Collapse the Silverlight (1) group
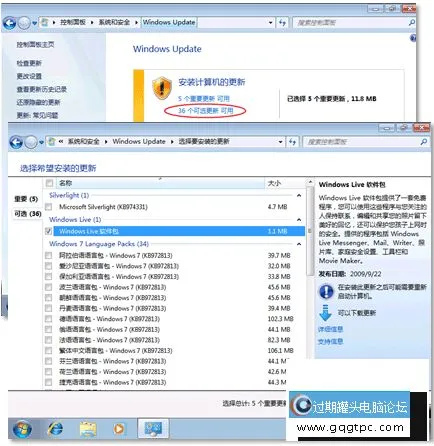Screen dimensions: 434x446 (x=299, y=195)
